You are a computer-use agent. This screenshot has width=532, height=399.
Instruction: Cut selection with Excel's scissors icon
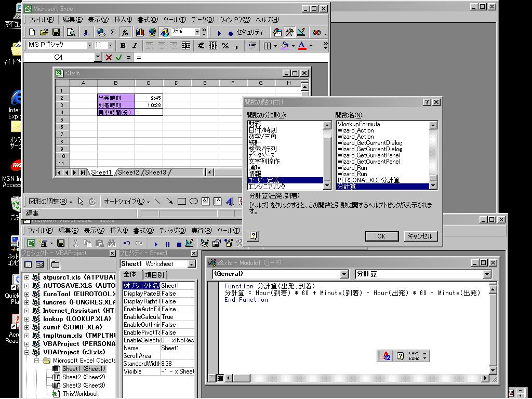point(86,32)
